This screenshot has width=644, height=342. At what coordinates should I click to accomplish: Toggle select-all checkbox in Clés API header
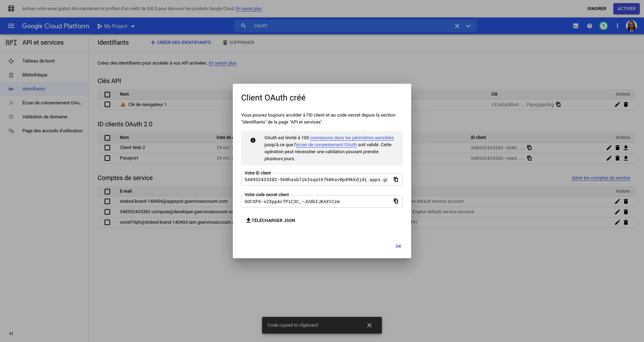click(107, 94)
